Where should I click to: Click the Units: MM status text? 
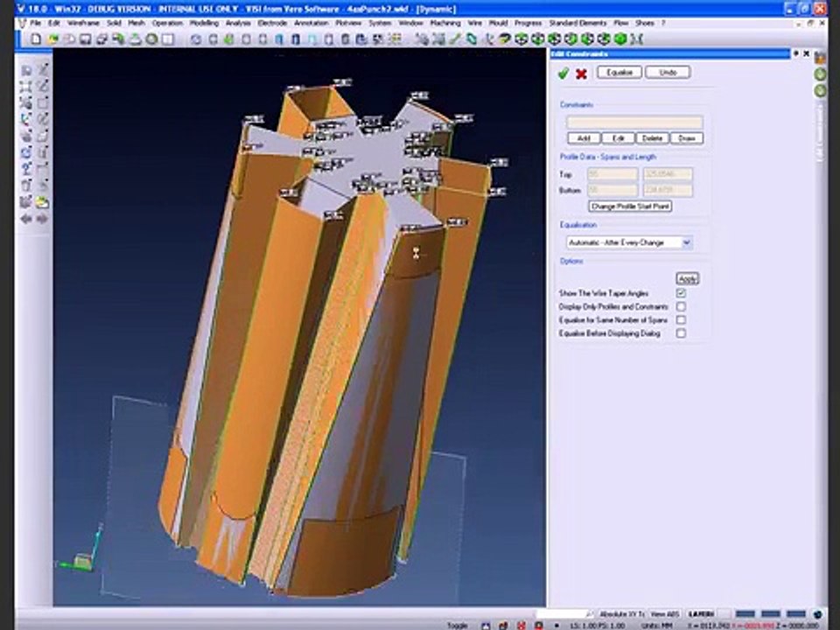coord(656,625)
